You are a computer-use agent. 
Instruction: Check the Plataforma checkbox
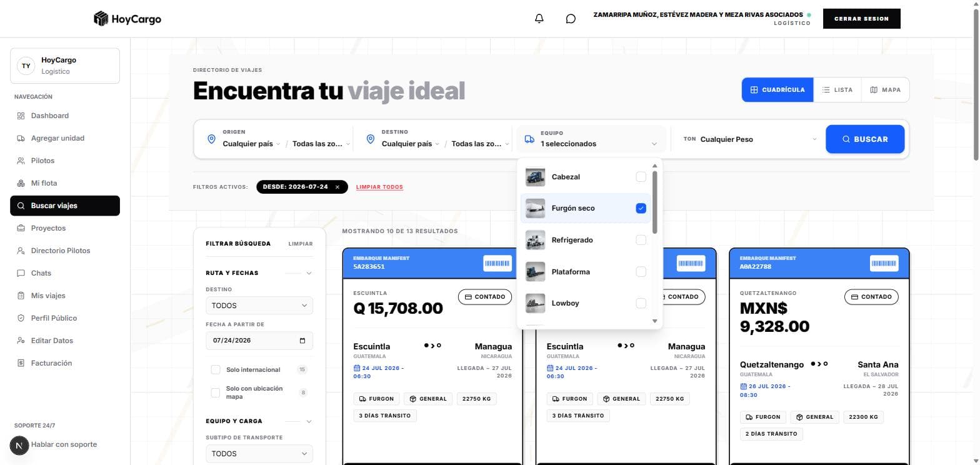click(x=641, y=272)
